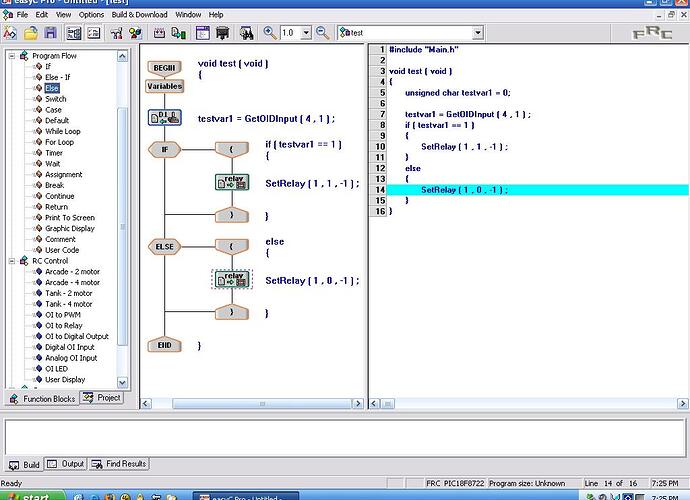Click highlighted code line 14 SetRelay
Viewport: 690px width, 500px height.
click(x=537, y=190)
